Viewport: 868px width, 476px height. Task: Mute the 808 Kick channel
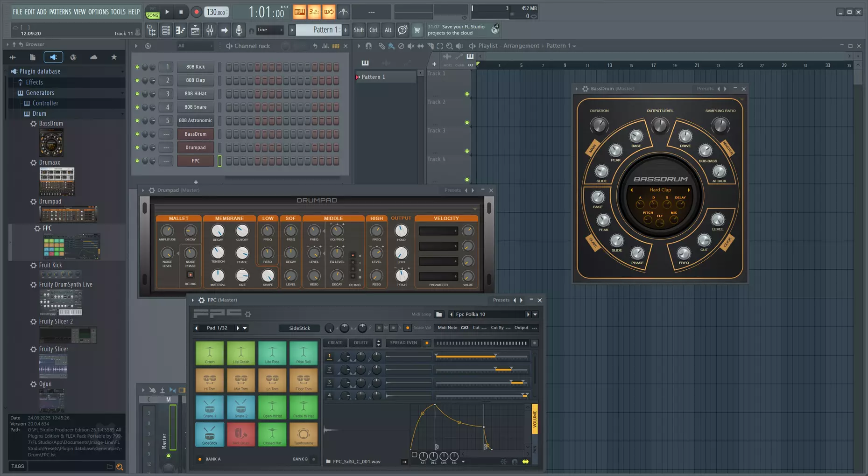pos(137,67)
